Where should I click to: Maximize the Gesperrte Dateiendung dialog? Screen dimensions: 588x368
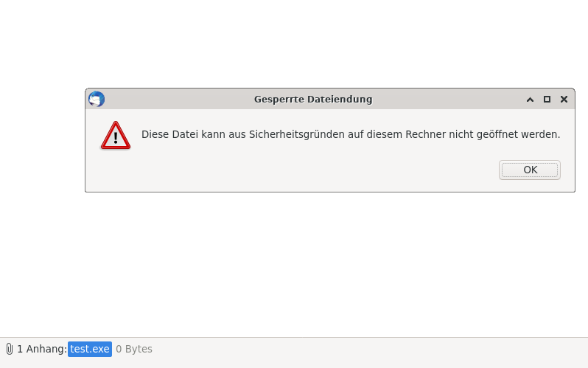click(x=547, y=99)
